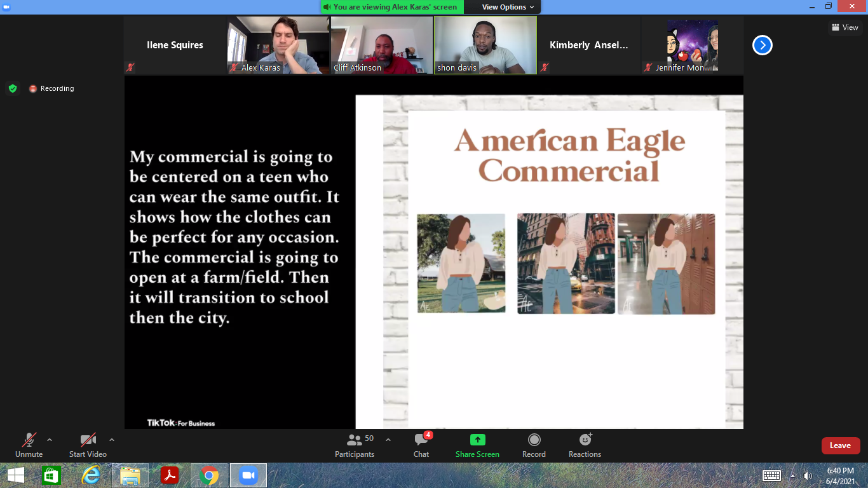Click the city street illustration on the slide

(x=566, y=263)
